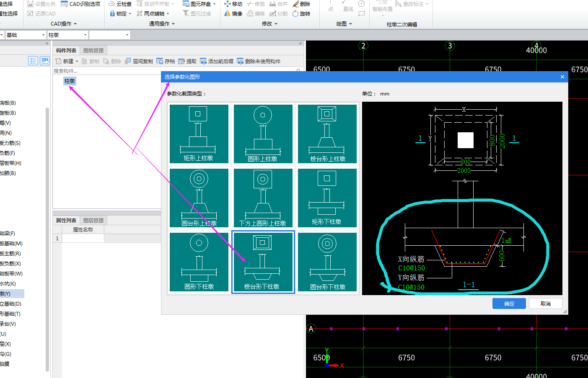Click the left navigation pane scrollbar

coord(47,239)
